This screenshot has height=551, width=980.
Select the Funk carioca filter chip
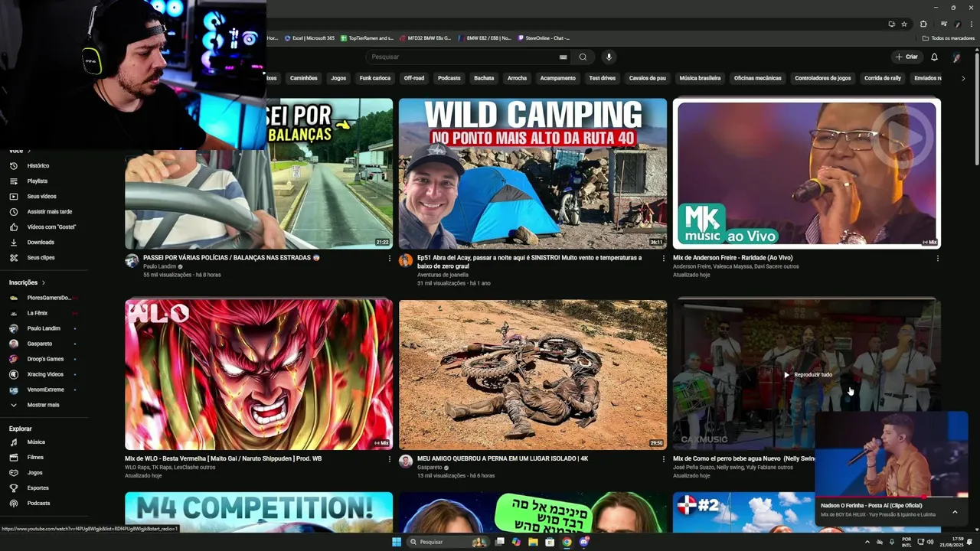point(375,78)
